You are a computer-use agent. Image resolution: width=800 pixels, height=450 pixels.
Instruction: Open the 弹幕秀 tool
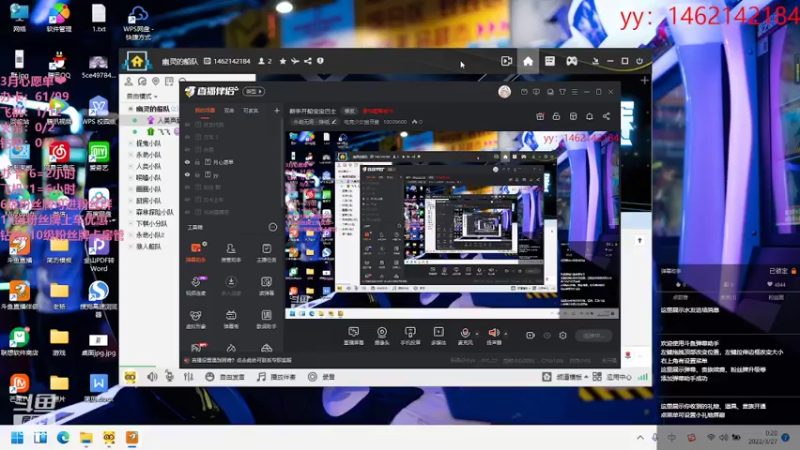(x=231, y=319)
